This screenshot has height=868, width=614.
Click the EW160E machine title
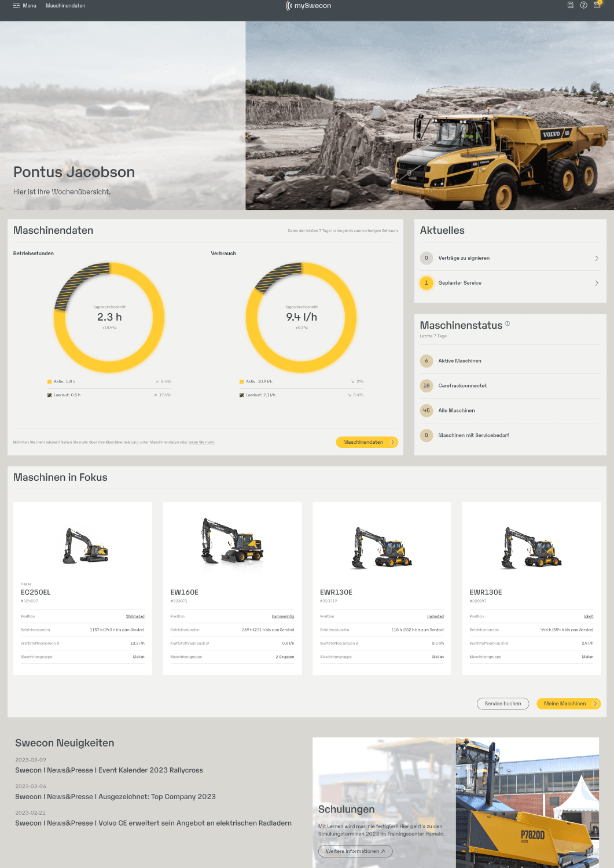185,593
